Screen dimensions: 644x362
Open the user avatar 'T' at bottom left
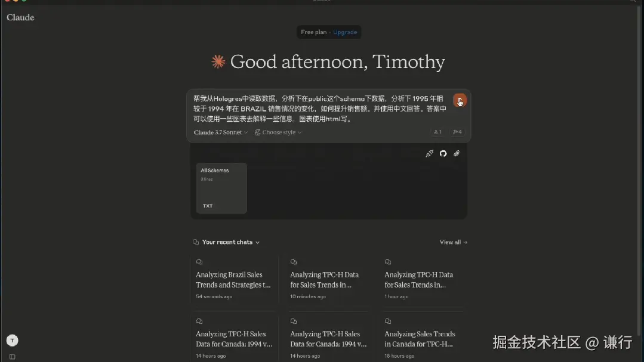click(x=13, y=341)
